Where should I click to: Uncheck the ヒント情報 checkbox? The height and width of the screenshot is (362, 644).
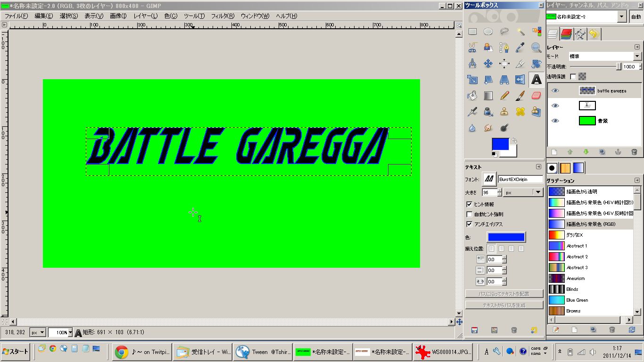pos(469,205)
